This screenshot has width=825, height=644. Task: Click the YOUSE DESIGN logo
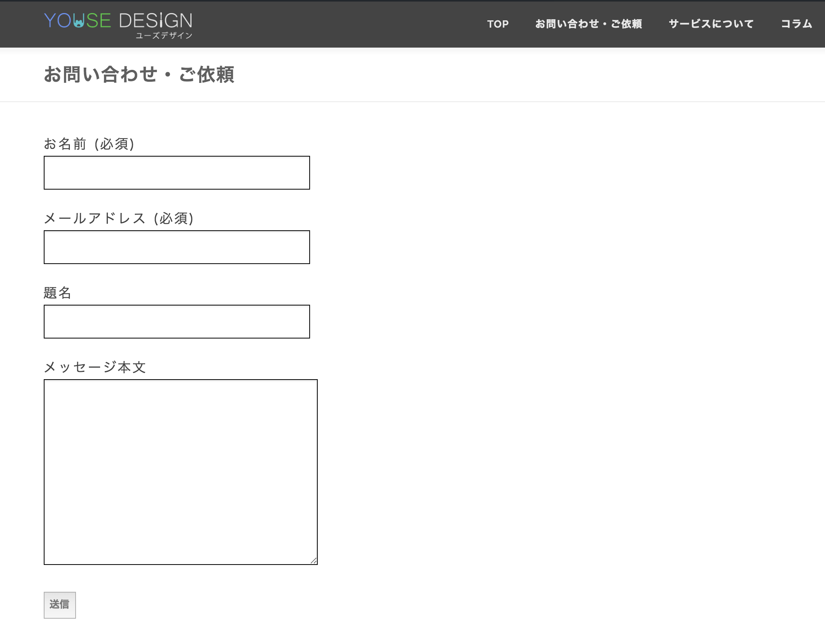(x=118, y=25)
